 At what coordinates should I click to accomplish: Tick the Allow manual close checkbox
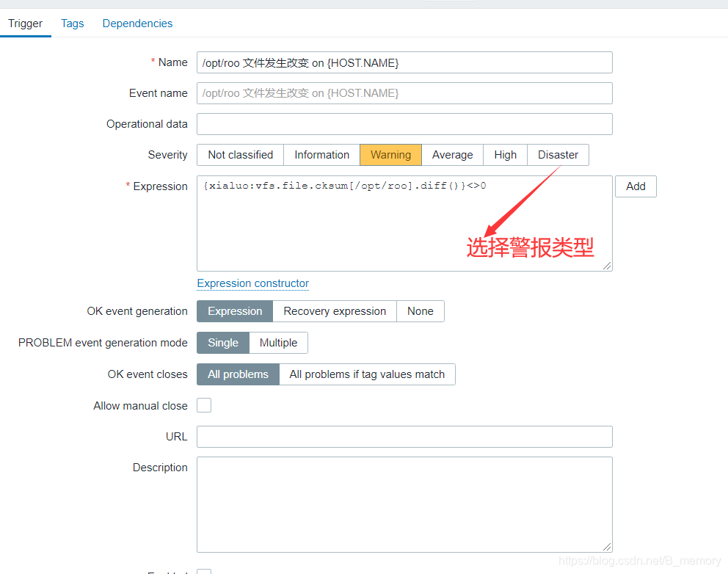coord(204,405)
